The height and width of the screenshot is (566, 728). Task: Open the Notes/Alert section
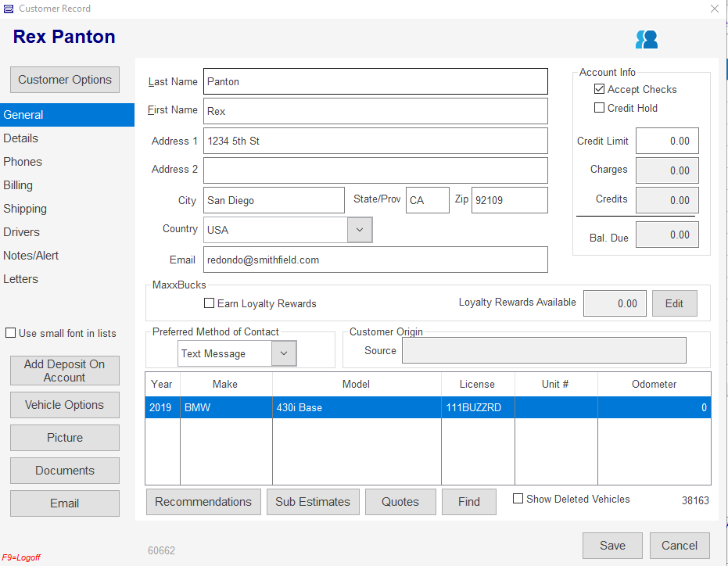tap(67, 256)
